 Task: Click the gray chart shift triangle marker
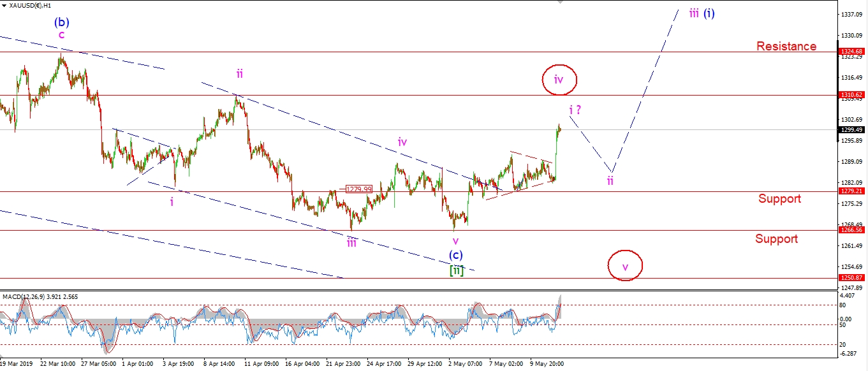coord(559,3)
